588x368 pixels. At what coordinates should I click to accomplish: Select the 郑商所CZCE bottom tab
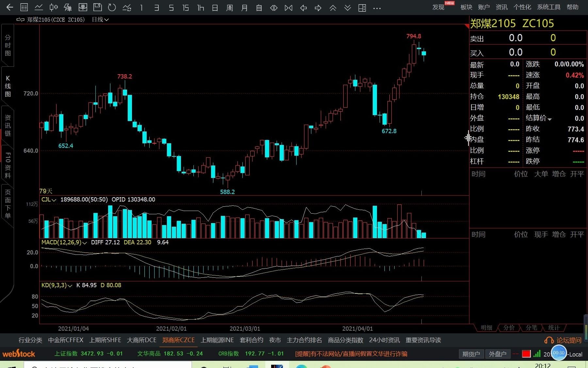(178, 340)
